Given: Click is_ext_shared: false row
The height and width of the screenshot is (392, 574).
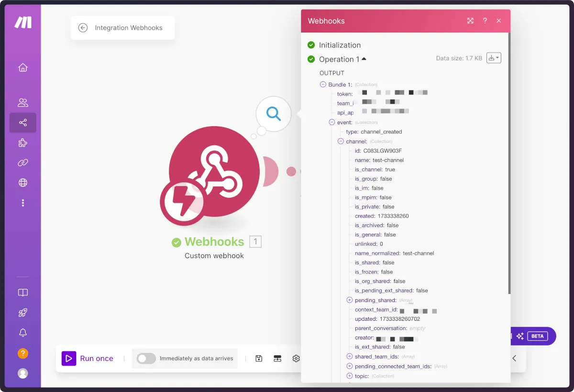Looking at the screenshot, I should (380, 347).
